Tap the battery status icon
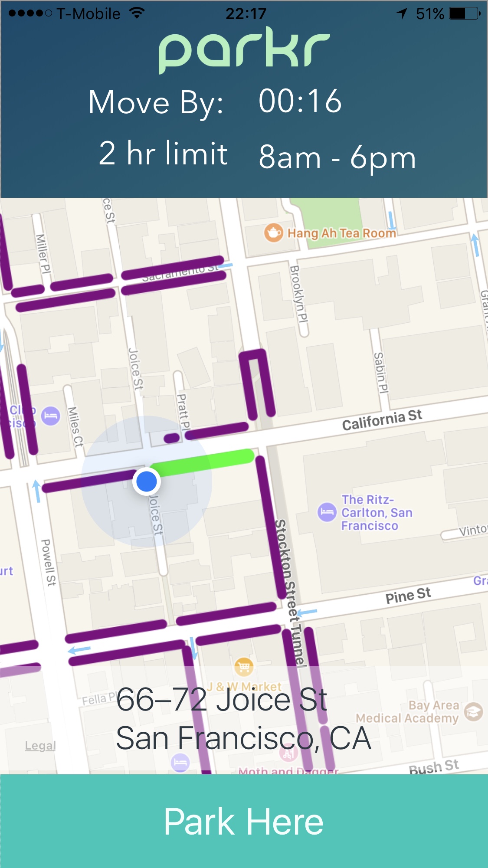The width and height of the screenshot is (488, 868). [465, 13]
